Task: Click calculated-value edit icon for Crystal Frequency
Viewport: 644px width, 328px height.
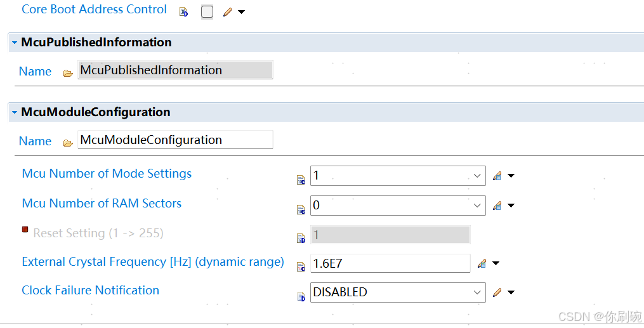Action: [482, 263]
